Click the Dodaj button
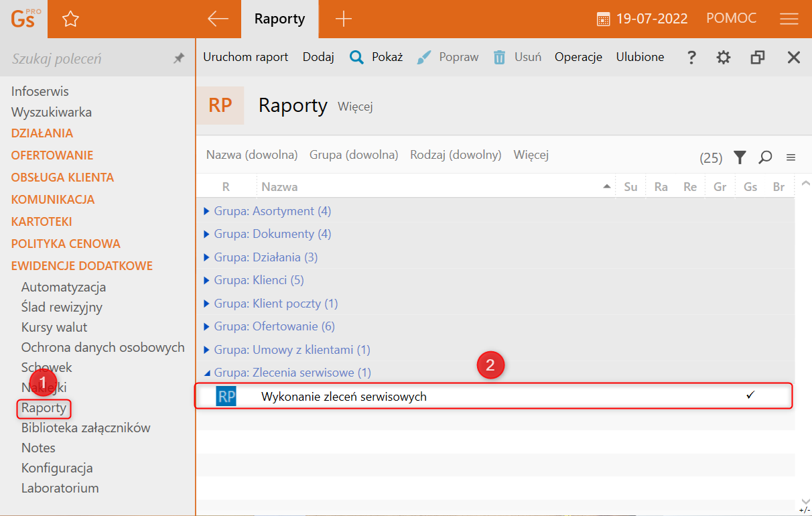 [318, 57]
